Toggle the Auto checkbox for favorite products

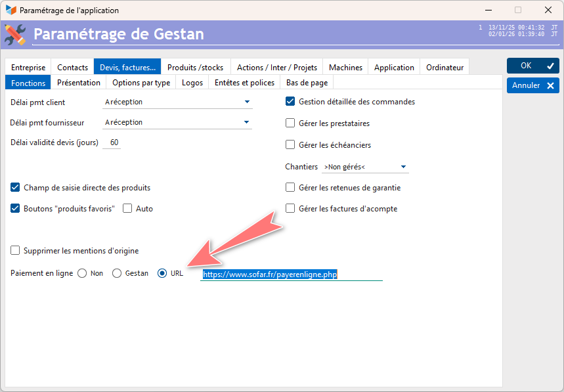point(127,209)
